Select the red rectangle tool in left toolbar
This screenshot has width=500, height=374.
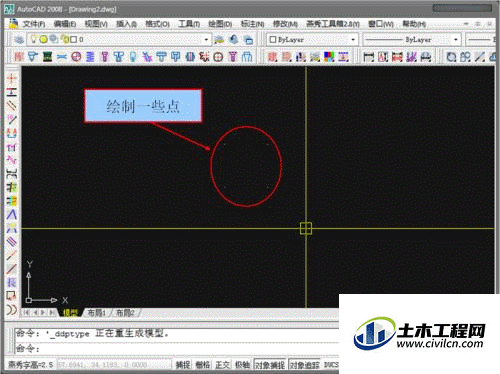point(11,296)
